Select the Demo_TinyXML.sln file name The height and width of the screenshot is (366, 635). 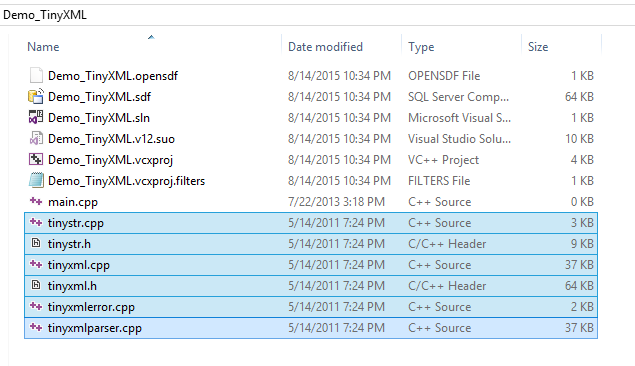point(99,118)
